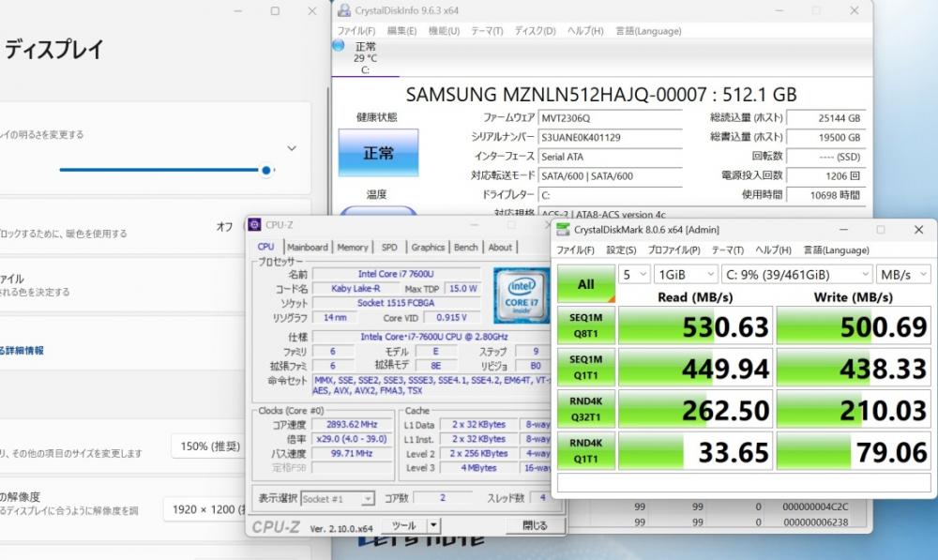Open プロファイル(P) menu in CrystalDiskMark
Image resolution: width=938 pixels, height=560 pixels.
coord(673,250)
